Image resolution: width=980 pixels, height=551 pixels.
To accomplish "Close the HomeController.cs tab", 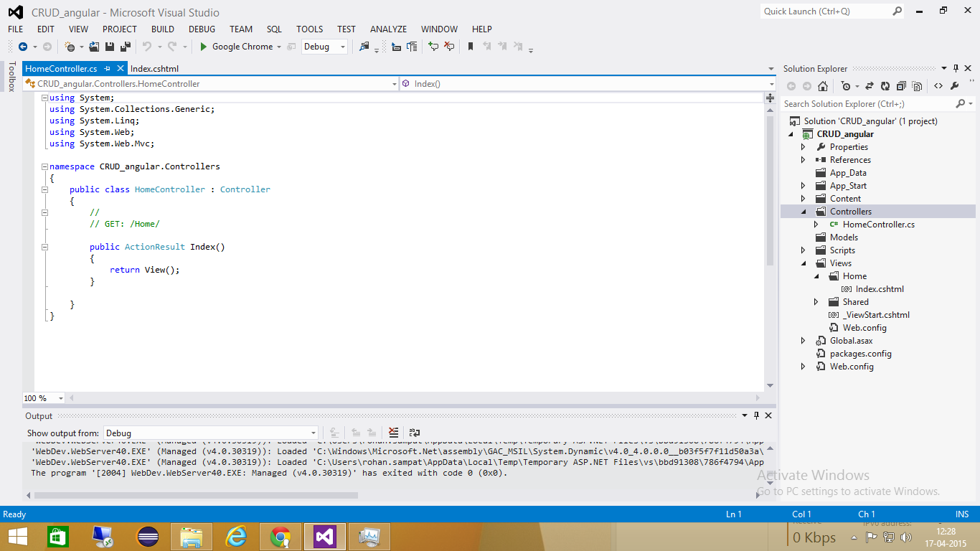I will point(120,69).
